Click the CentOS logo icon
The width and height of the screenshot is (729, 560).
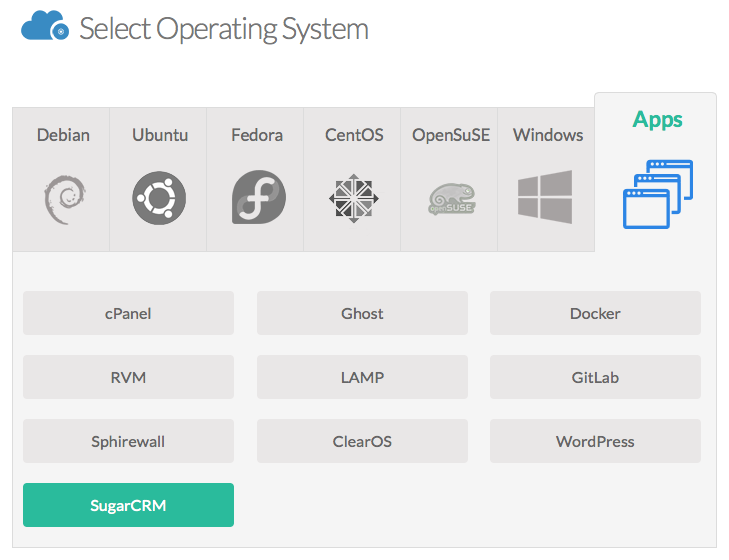pos(353,199)
